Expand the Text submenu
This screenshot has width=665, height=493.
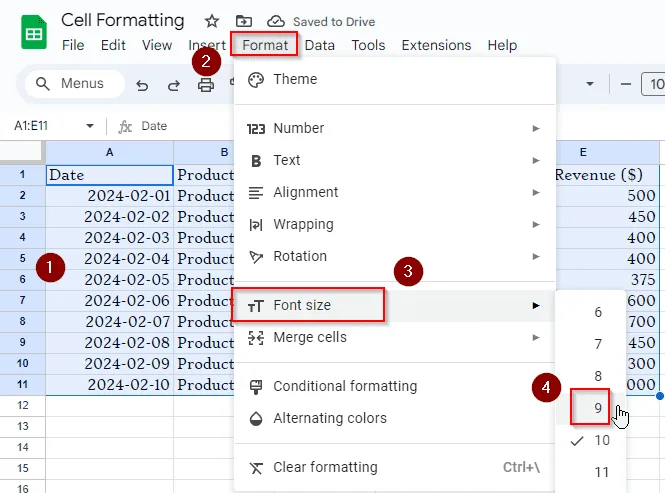coord(394,160)
